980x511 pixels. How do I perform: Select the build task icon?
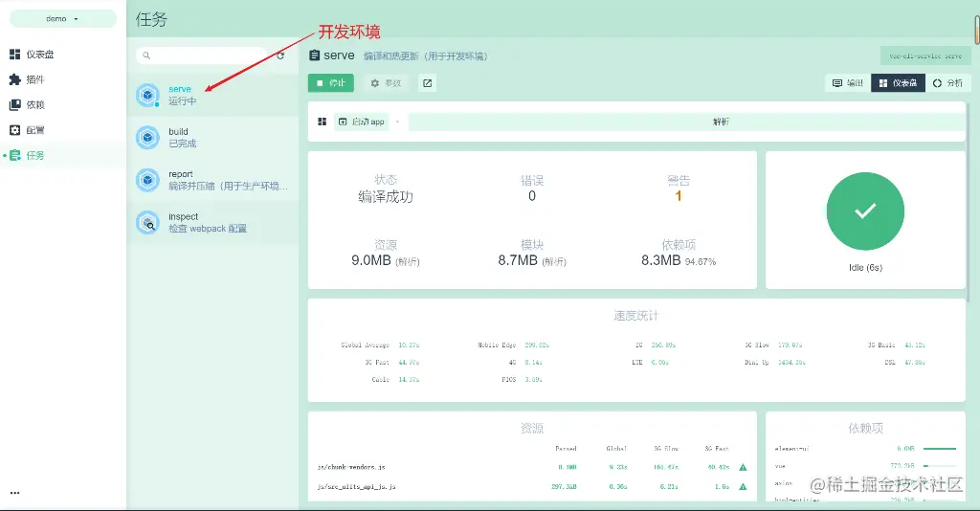(147, 138)
